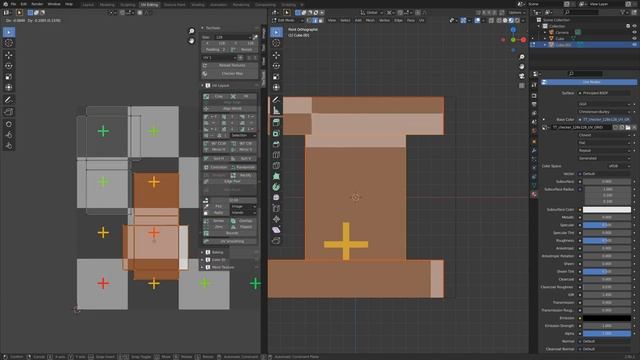Switch to the Layout workspace tab

(88, 4)
